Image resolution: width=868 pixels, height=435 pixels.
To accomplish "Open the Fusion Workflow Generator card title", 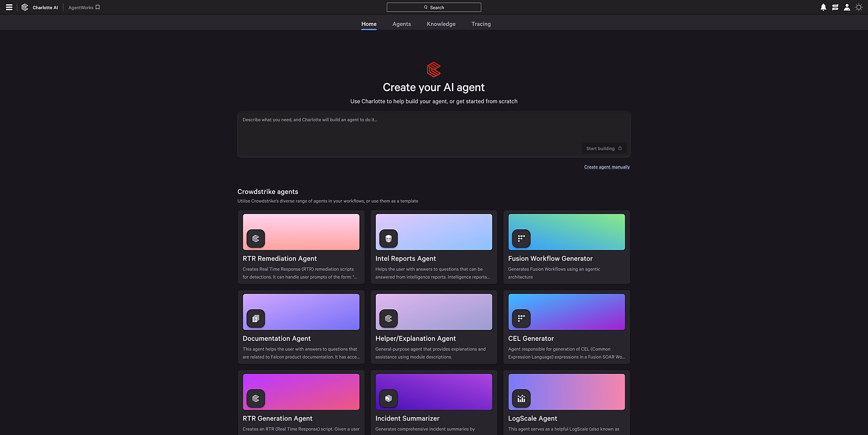I will tap(550, 259).
